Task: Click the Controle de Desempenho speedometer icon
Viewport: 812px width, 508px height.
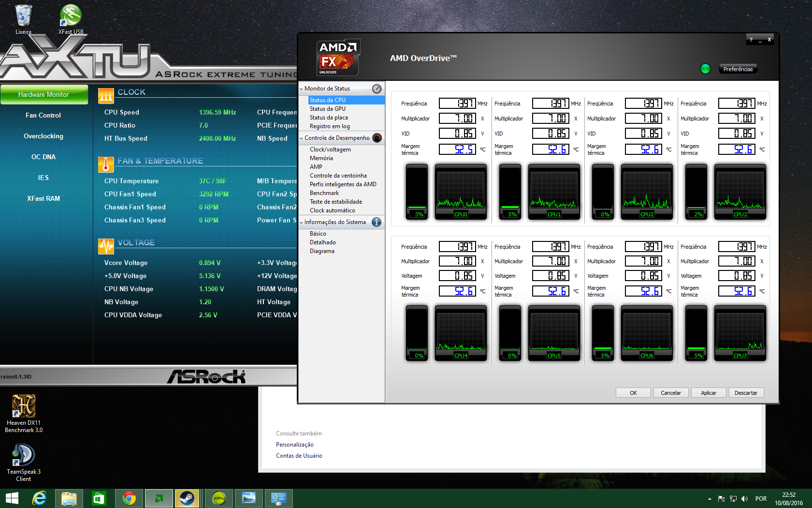Action: click(x=377, y=138)
